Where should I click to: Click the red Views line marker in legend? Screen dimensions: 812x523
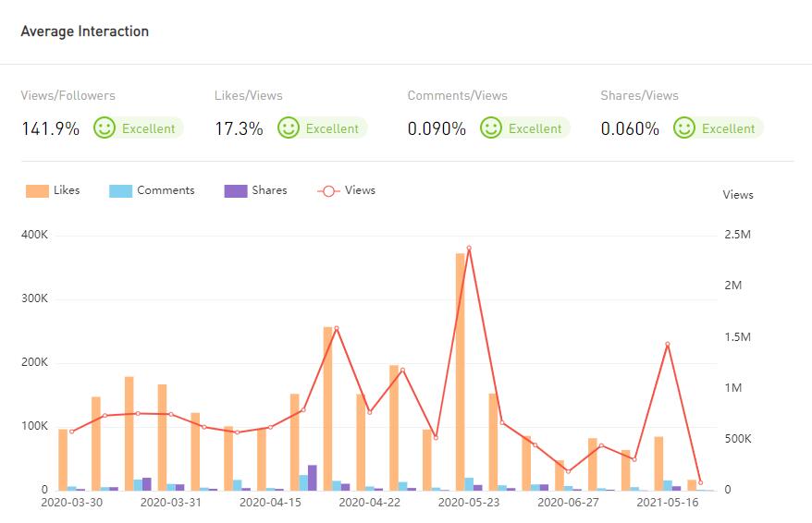328,190
